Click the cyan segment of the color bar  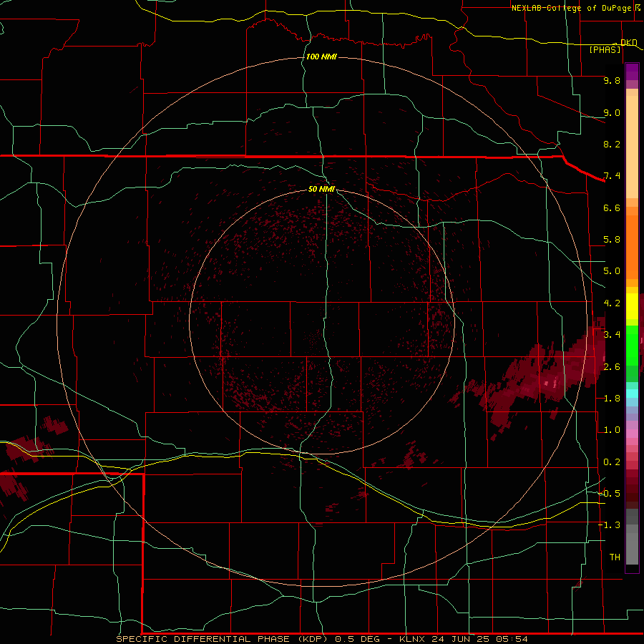click(632, 394)
